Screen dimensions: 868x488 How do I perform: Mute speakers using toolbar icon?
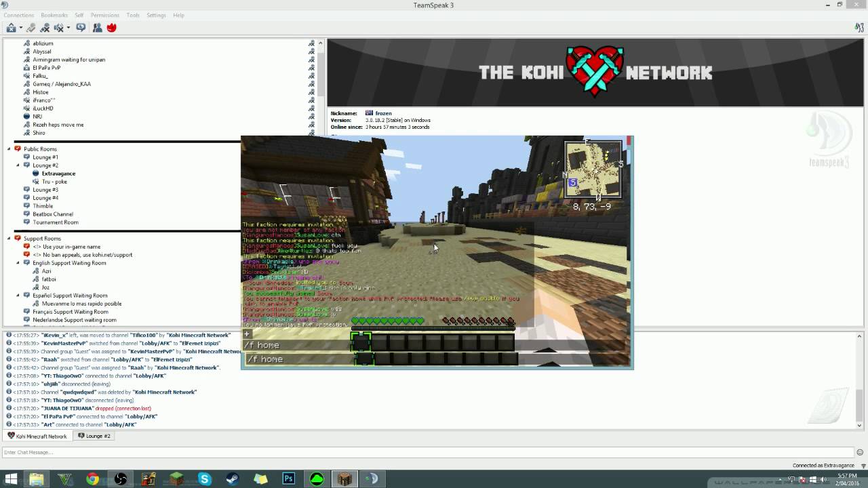pyautogui.click(x=58, y=28)
